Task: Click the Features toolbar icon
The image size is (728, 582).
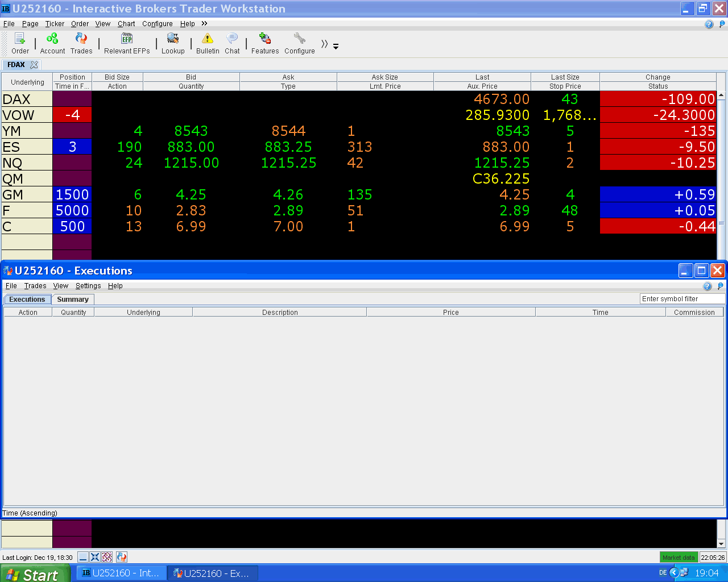Action: [265, 38]
